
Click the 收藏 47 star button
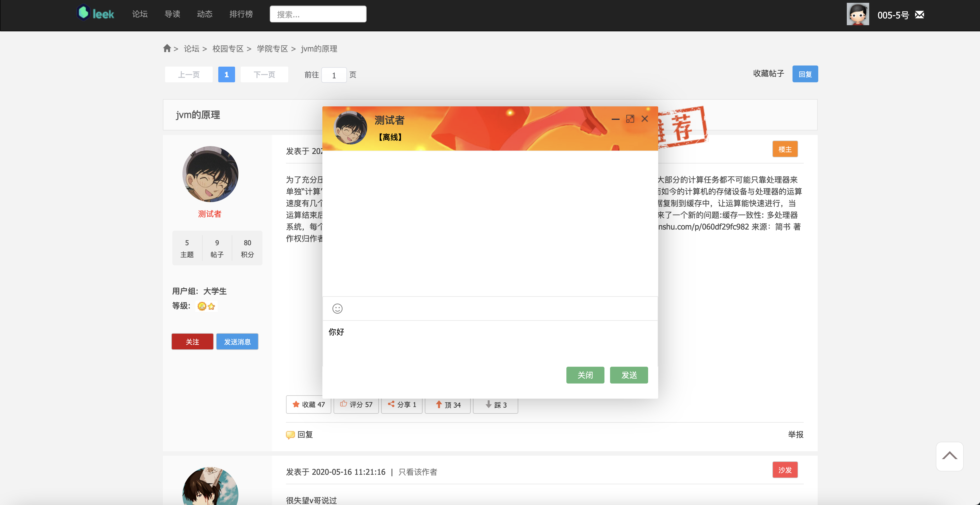[x=309, y=405]
